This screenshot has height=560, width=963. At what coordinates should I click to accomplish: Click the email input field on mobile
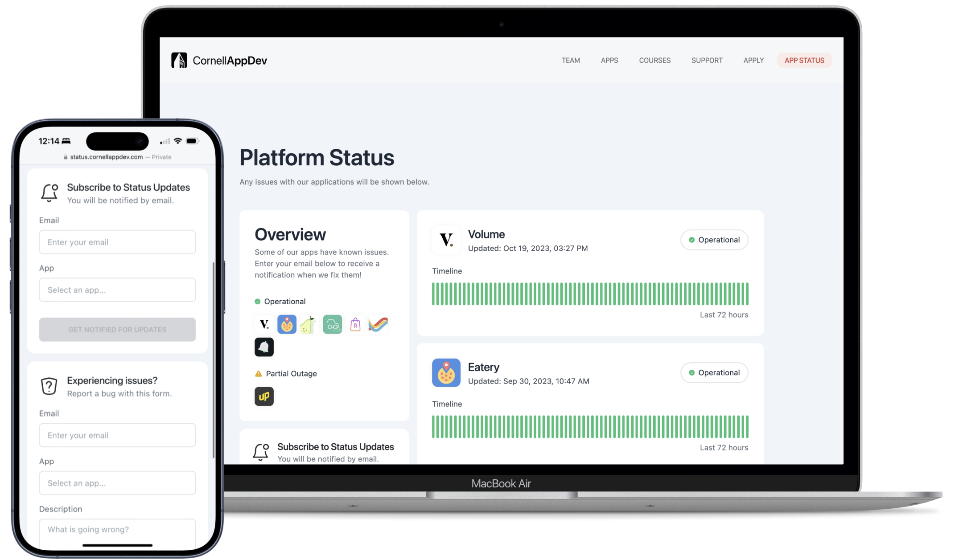tap(117, 241)
